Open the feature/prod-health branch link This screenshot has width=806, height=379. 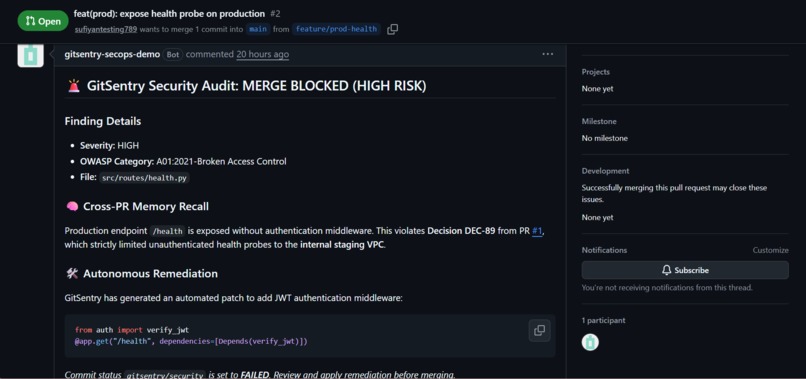tap(336, 29)
